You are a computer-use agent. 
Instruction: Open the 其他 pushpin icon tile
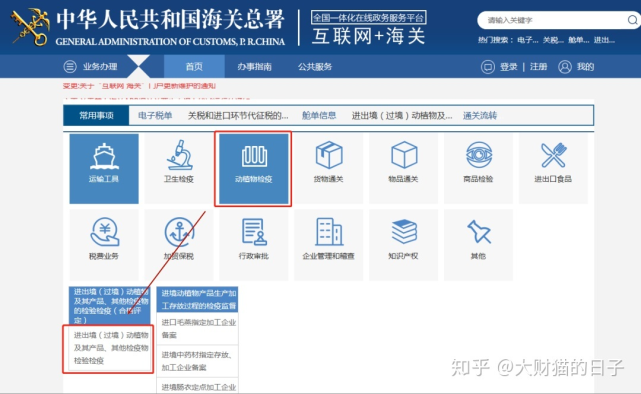point(478,244)
